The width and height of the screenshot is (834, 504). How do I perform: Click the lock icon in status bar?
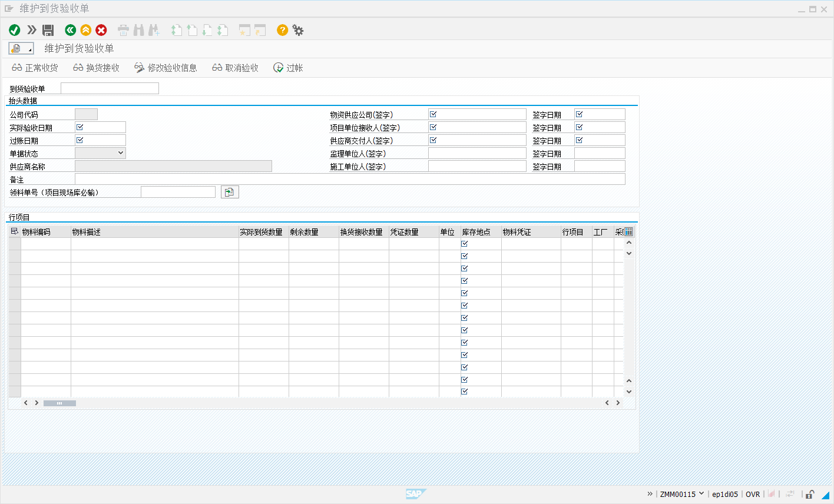(x=810, y=494)
